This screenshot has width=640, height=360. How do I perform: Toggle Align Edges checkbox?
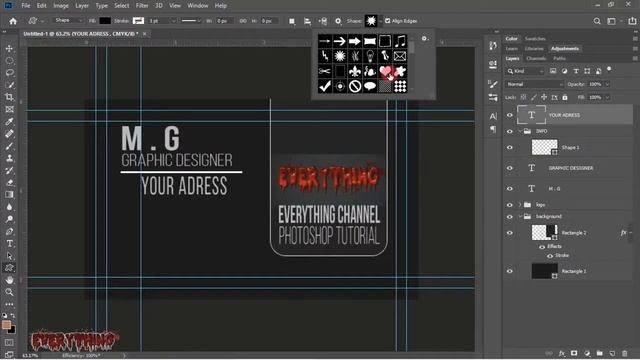click(x=387, y=21)
